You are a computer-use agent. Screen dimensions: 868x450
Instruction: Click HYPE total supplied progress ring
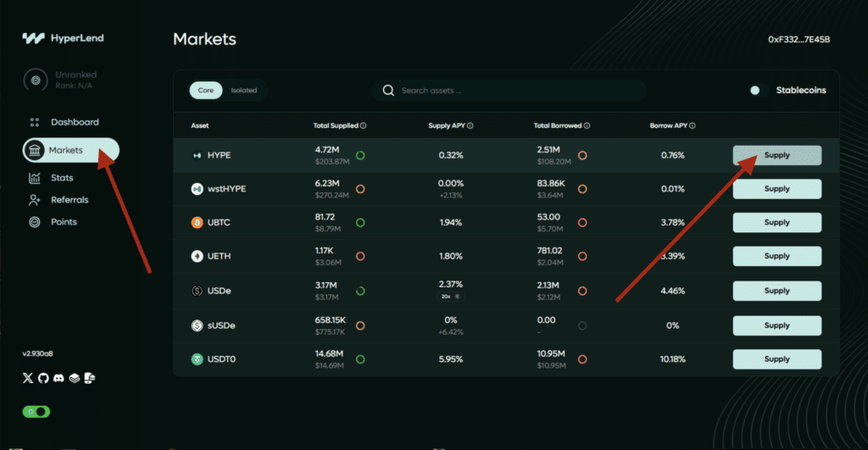pos(360,156)
